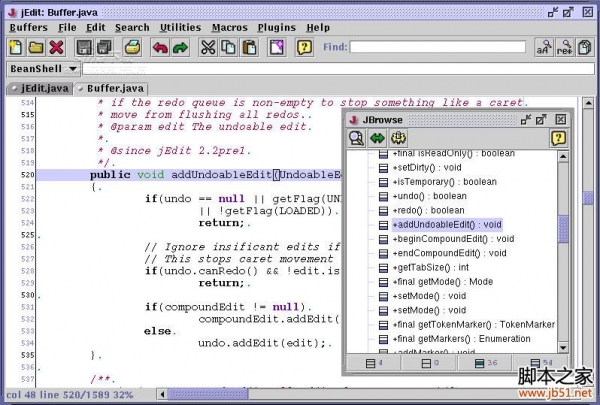The width and height of the screenshot is (600, 405).
Task: Save the buffer with the floppy disk icon
Action: [84, 47]
